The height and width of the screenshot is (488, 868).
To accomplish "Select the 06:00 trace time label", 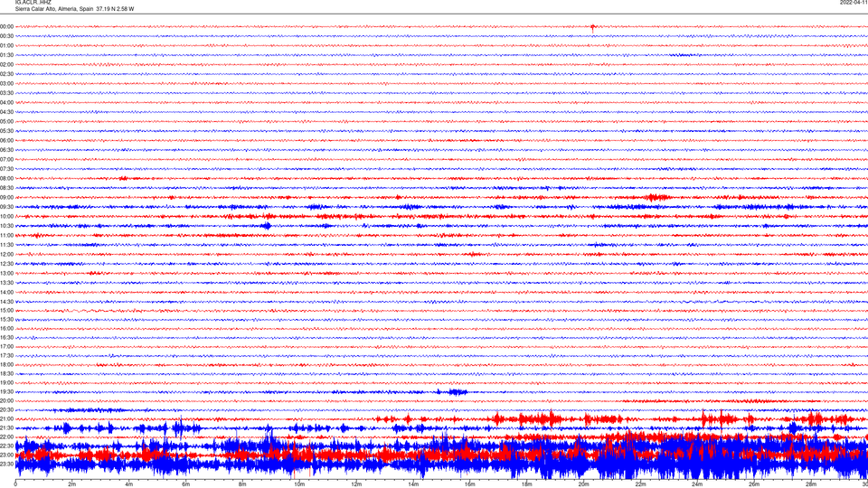I will [x=6, y=141].
